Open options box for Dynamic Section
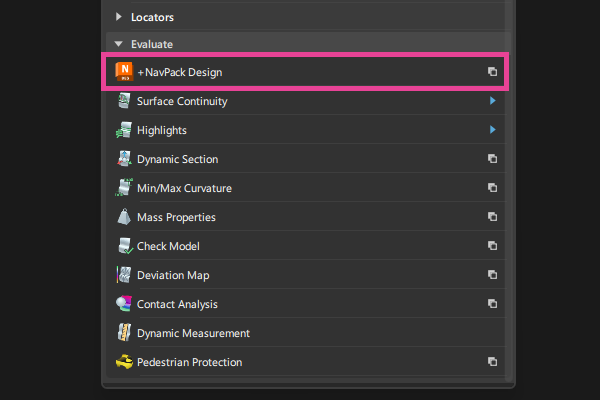Image resolution: width=600 pixels, height=400 pixels. pyautogui.click(x=492, y=158)
